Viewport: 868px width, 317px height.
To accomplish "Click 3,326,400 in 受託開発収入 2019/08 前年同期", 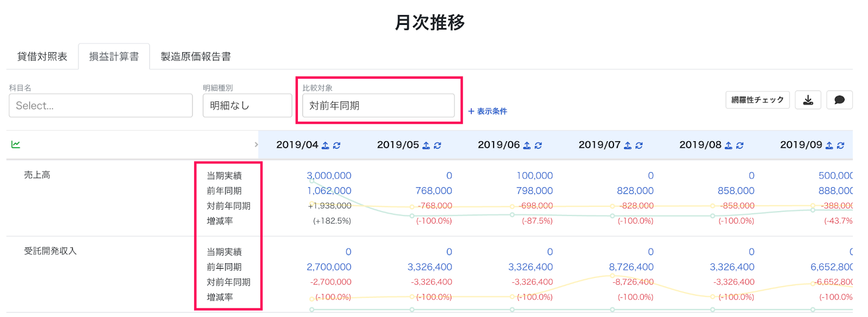I will pos(732,267).
